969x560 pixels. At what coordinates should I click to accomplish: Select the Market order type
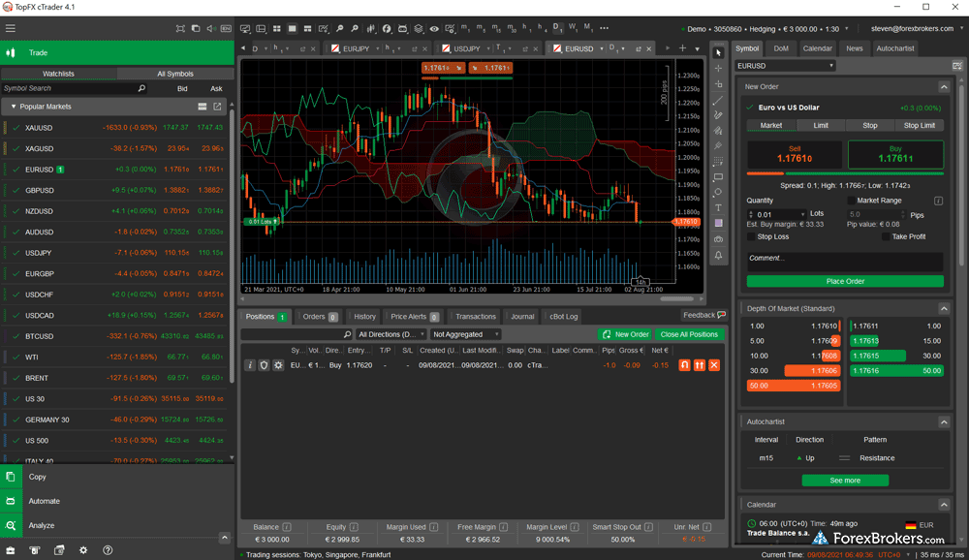pos(771,126)
